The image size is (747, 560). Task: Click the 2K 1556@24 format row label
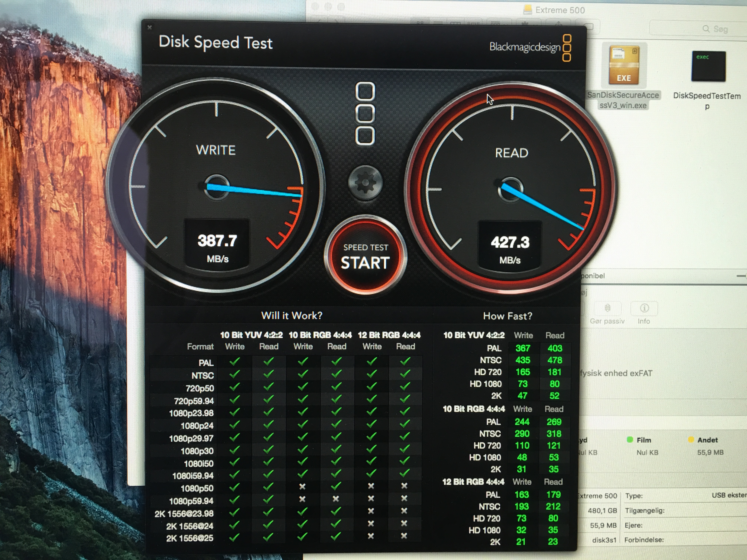[190, 526]
